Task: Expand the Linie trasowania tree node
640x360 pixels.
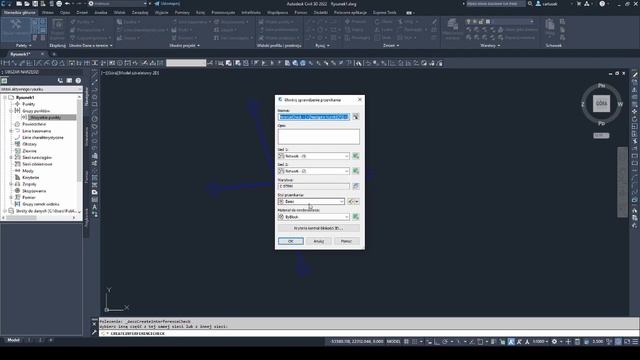Action: tap(11, 131)
